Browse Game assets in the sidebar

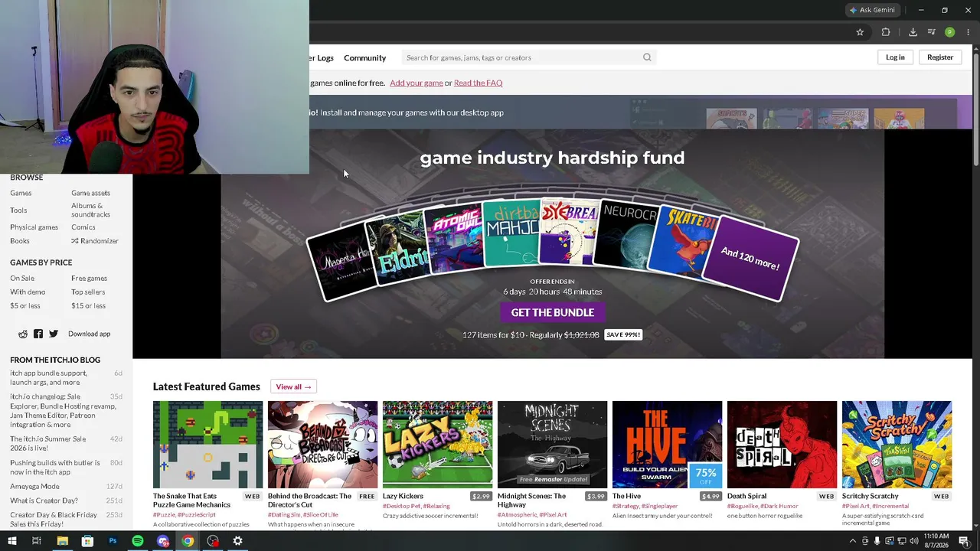pos(90,193)
